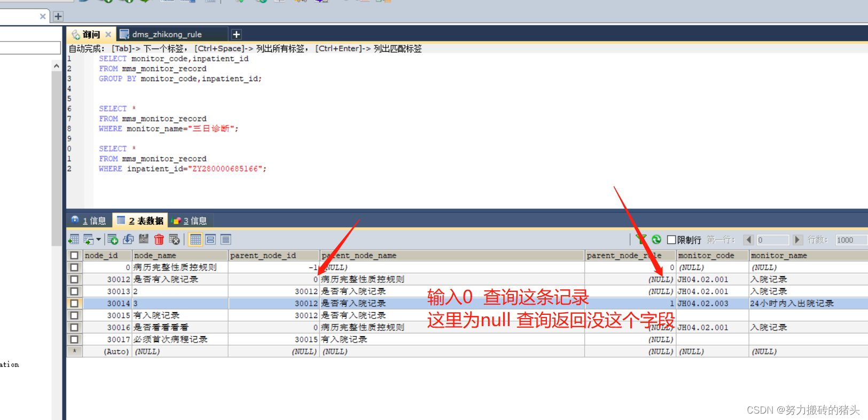Check the row checkbox for node_id 30014
Viewport: 868px width, 420px height.
[74, 303]
